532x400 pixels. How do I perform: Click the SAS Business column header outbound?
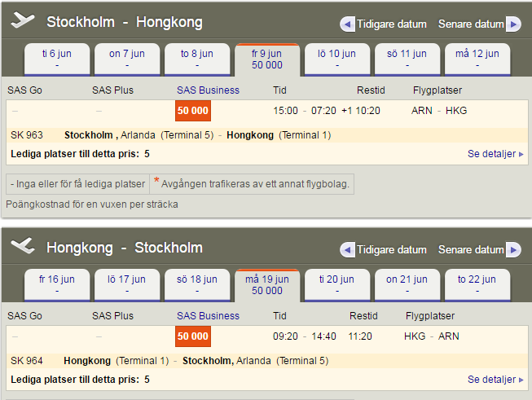coord(208,90)
